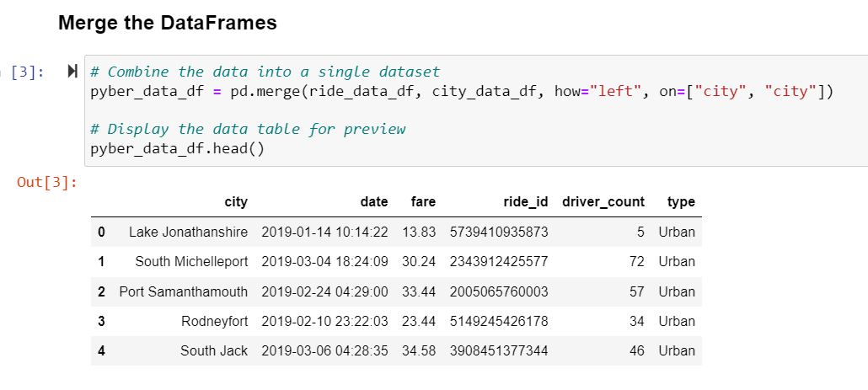This screenshot has height=390, width=868.
Task: Click the city column header
Action: tap(236, 202)
